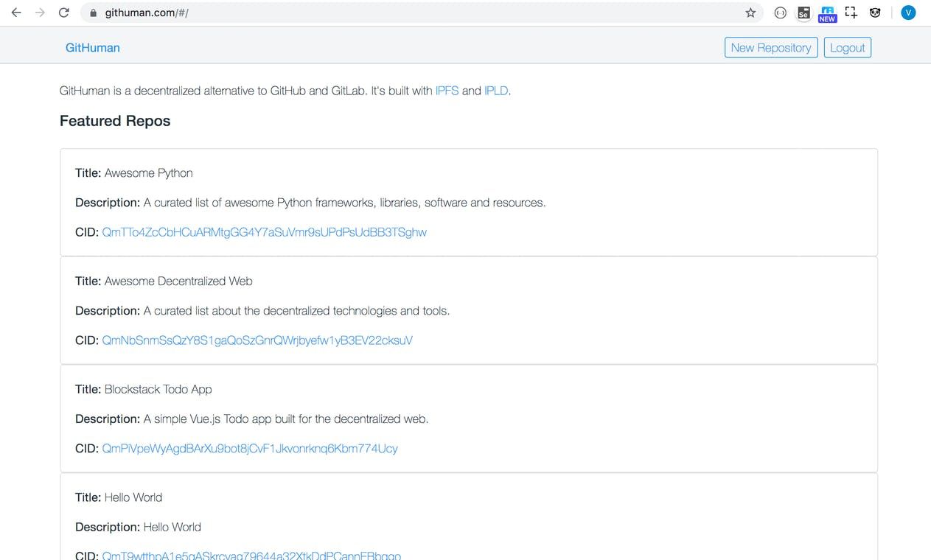Navigate back using the back arrow
The height and width of the screenshot is (560, 931).
15,13
